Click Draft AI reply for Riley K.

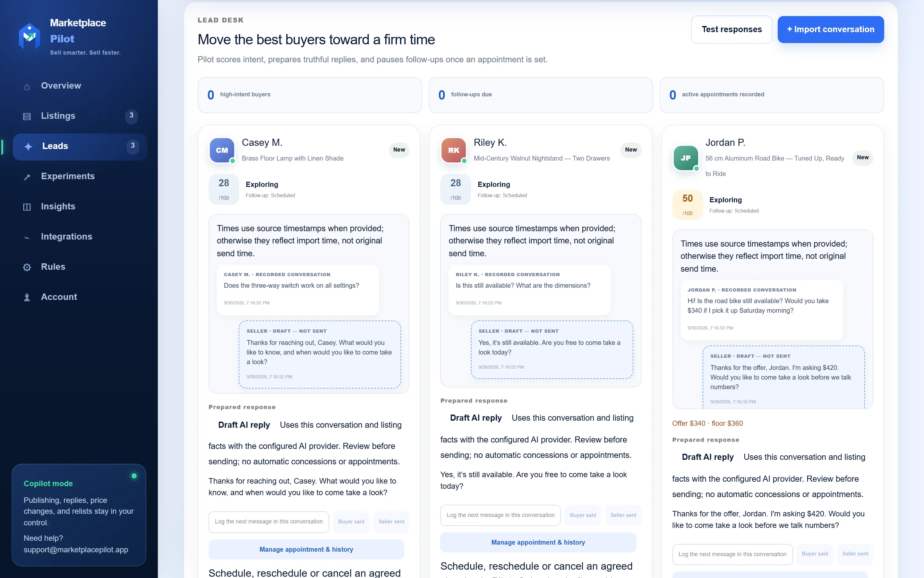tap(476, 418)
